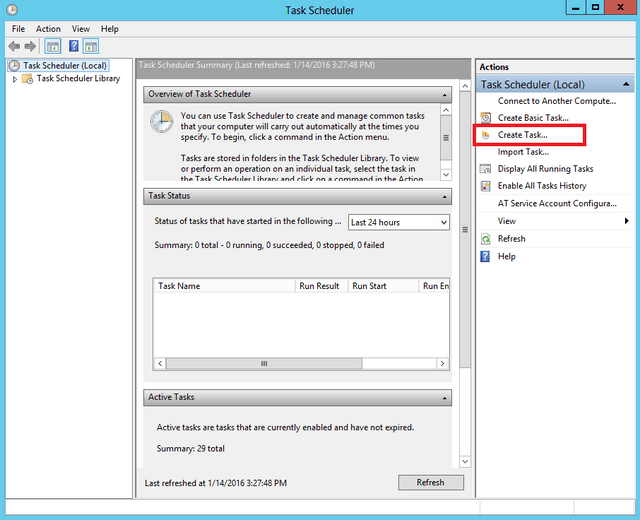Image resolution: width=640 pixels, height=520 pixels.
Task: Click the Create Basic Task icon
Action: [485, 118]
